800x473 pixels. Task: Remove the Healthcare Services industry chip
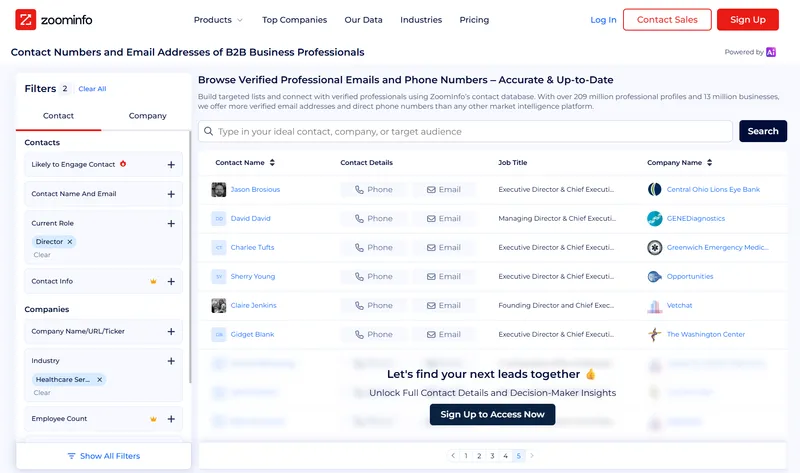[100, 380]
